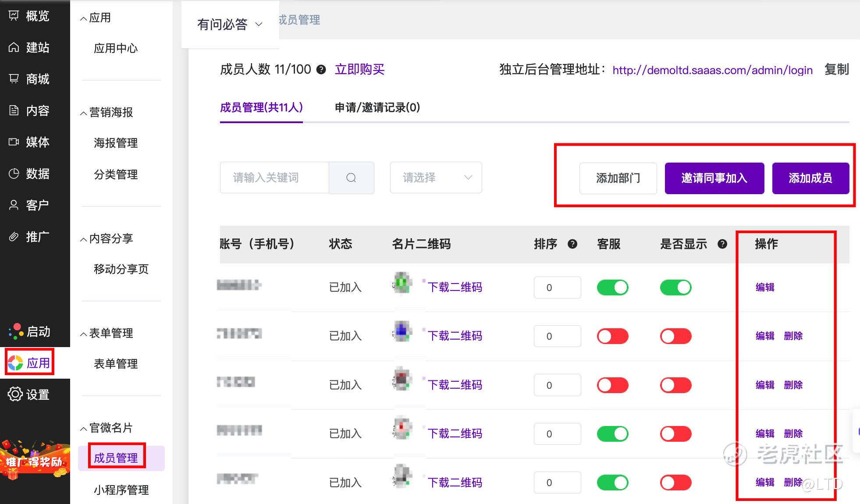Image resolution: width=860 pixels, height=504 pixels.
Task: Open the 媒体 media sidebar icon
Action: point(14,142)
